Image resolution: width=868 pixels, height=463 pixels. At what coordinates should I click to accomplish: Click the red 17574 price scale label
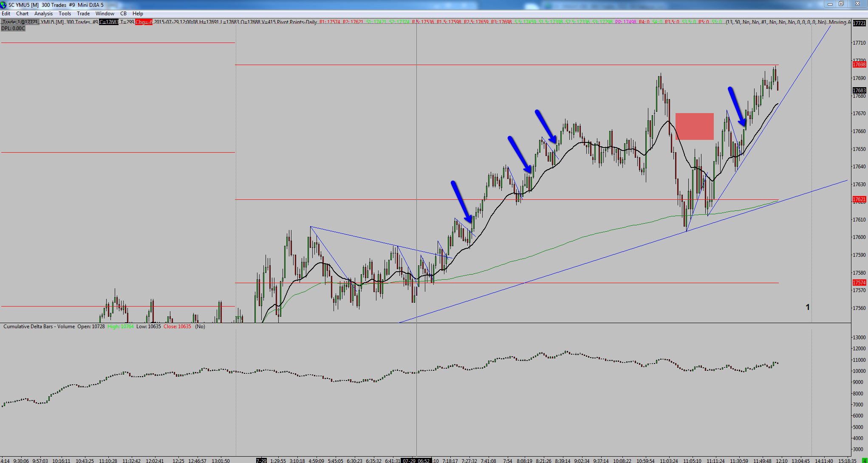click(x=859, y=283)
